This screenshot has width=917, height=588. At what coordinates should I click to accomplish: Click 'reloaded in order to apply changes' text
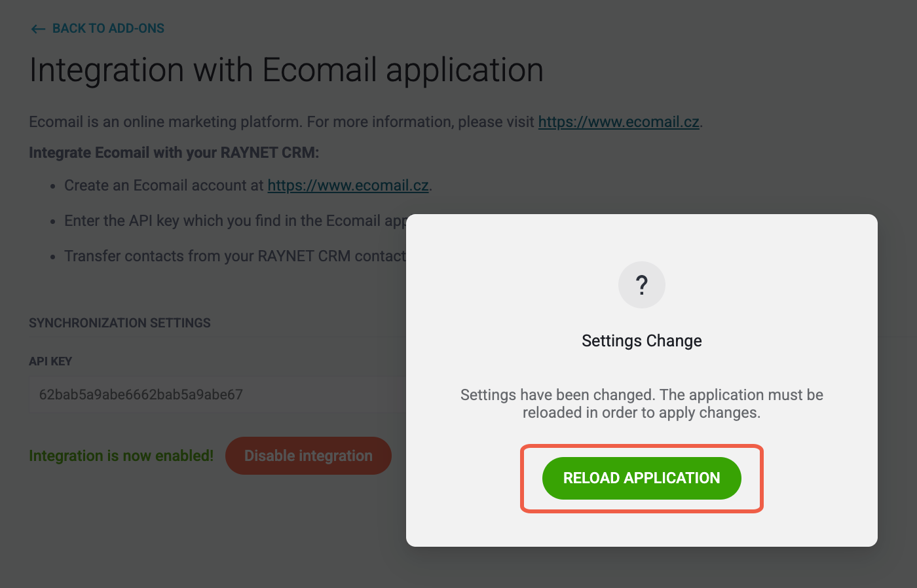[642, 413]
